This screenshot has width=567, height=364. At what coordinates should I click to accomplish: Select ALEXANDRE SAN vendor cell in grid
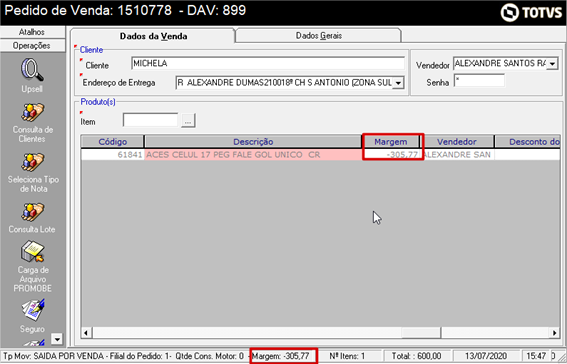click(x=458, y=155)
